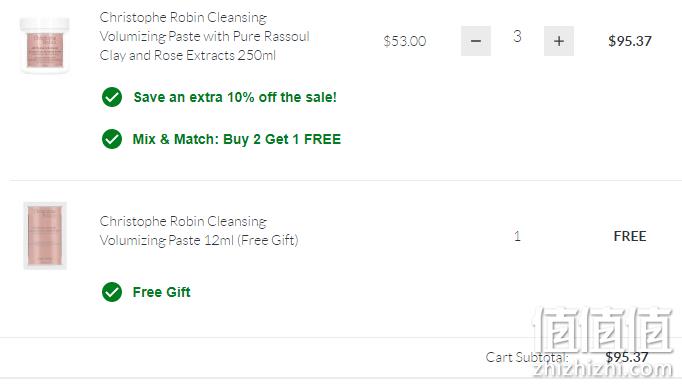Viewport: 682px width, 386px height.
Task: Decrease quantity with the minus button
Action: [x=476, y=41]
